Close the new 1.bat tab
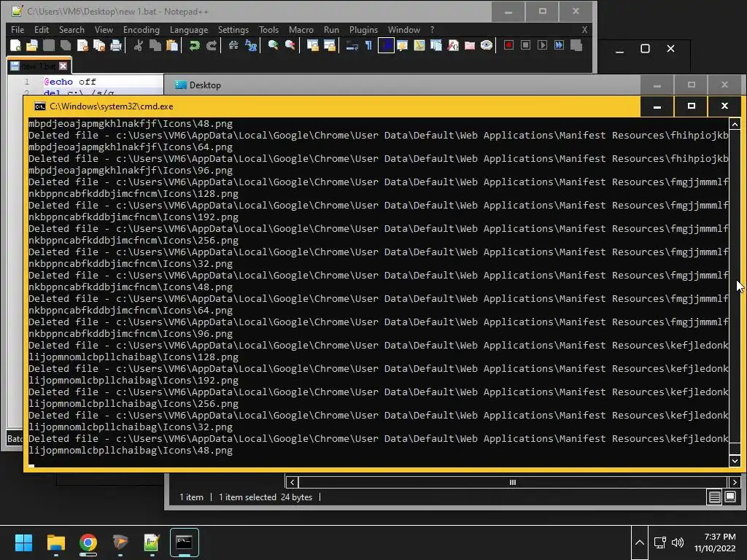Screen dimensions: 747x560 pyautogui.click(x=63, y=66)
